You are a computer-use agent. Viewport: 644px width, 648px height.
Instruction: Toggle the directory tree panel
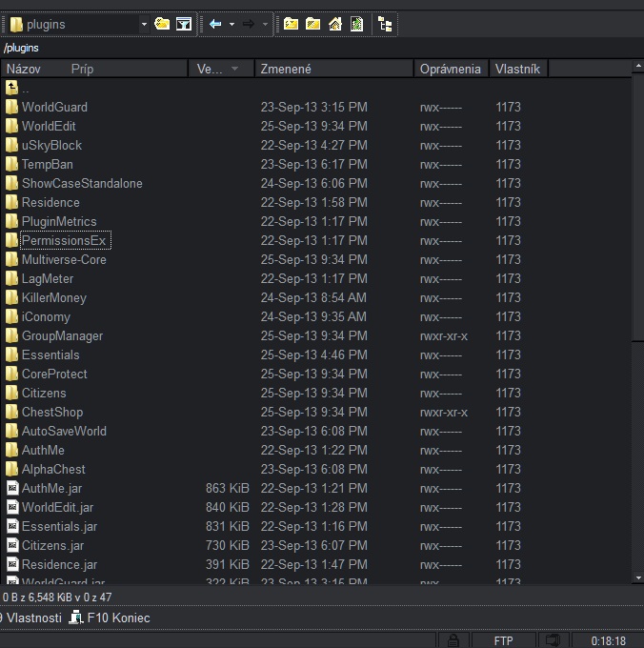tap(385, 25)
